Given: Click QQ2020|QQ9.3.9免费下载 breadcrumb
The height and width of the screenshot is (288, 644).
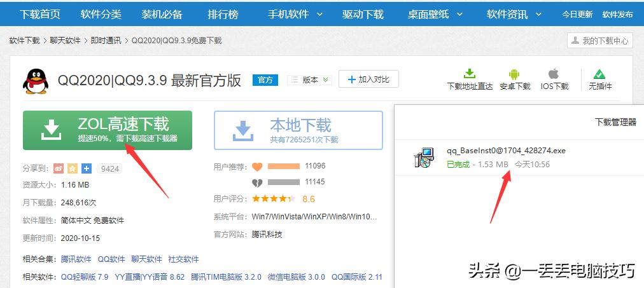Looking at the screenshot, I should pyautogui.click(x=176, y=41).
